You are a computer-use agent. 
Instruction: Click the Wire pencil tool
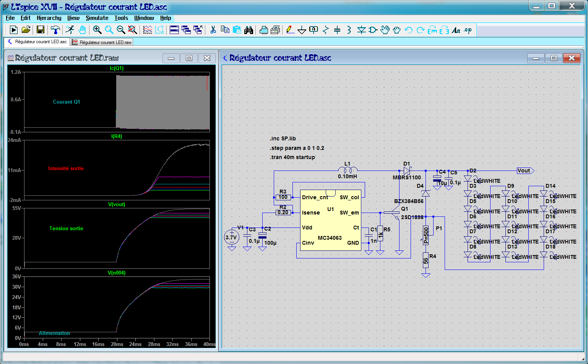290,30
